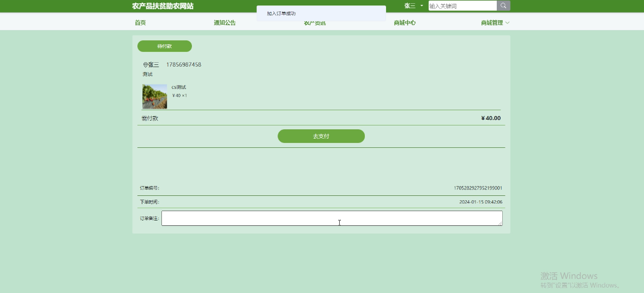The width and height of the screenshot is (644, 293).
Task: Click the 需付款 label
Action: tap(150, 118)
